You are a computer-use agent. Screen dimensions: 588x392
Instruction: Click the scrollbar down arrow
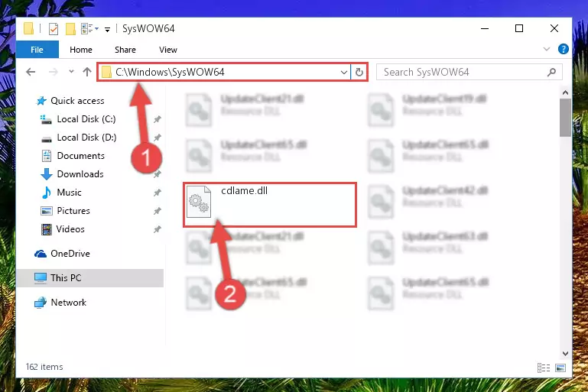(565, 353)
